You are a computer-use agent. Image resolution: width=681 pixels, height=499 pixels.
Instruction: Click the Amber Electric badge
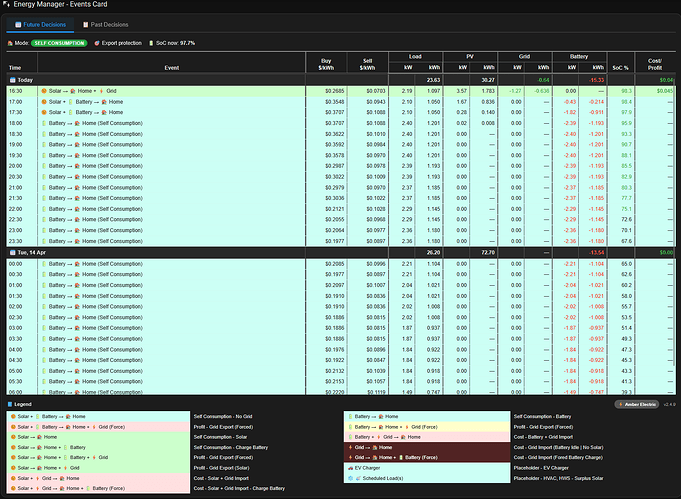tap(635, 404)
